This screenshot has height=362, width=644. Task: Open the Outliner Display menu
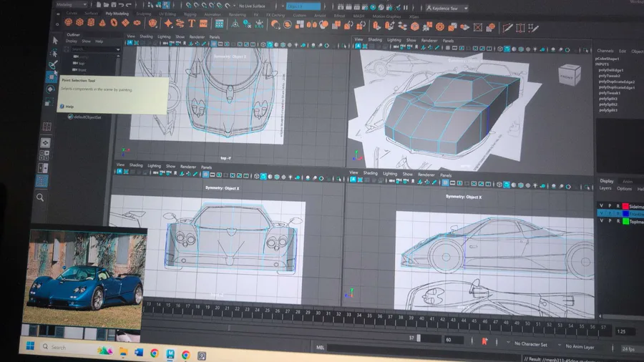click(72, 41)
